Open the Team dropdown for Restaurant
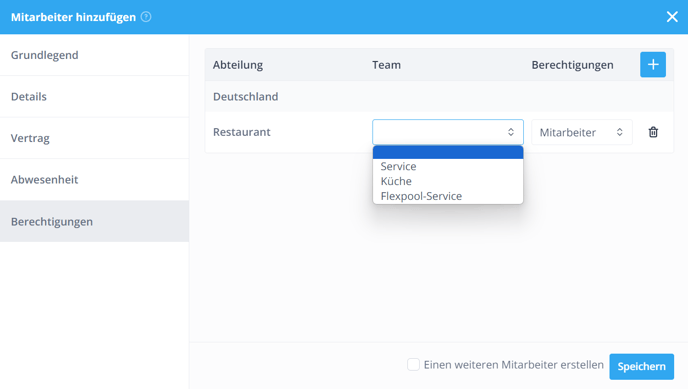Image resolution: width=688 pixels, height=389 pixels. click(448, 132)
